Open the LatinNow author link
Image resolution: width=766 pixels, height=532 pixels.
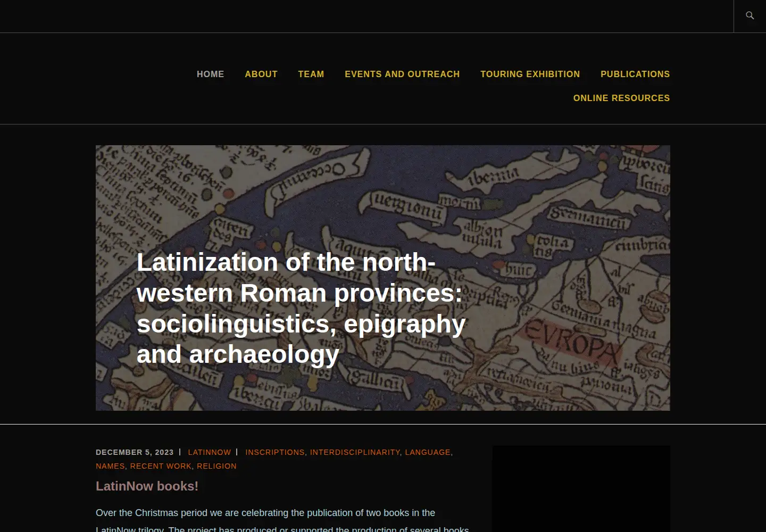(x=210, y=452)
